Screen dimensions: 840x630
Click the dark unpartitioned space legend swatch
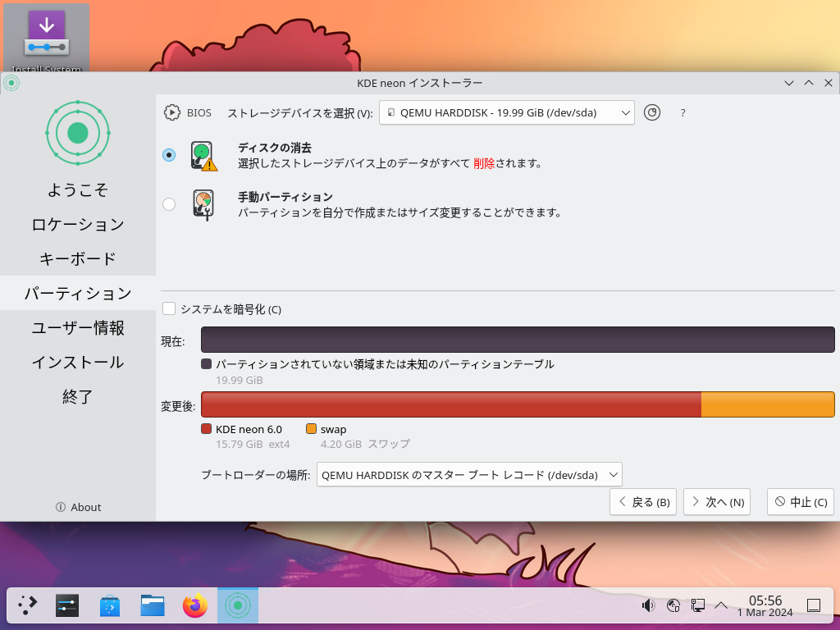[x=206, y=363]
